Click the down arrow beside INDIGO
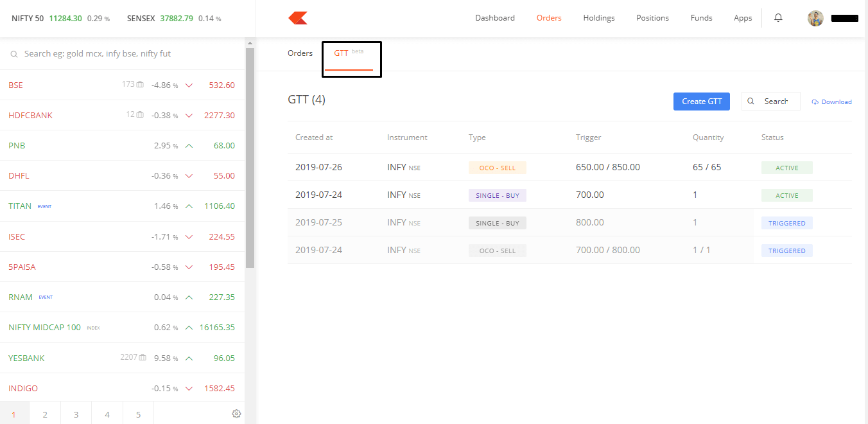868x424 pixels. tap(189, 389)
